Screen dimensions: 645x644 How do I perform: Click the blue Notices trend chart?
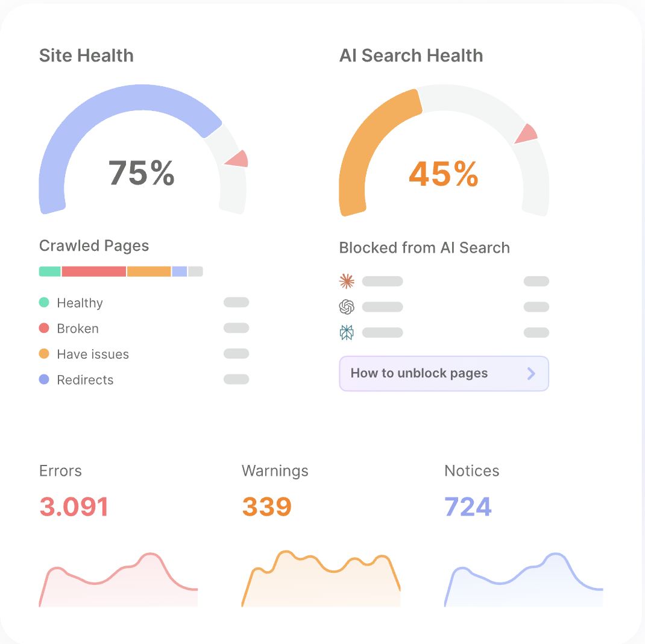click(524, 579)
